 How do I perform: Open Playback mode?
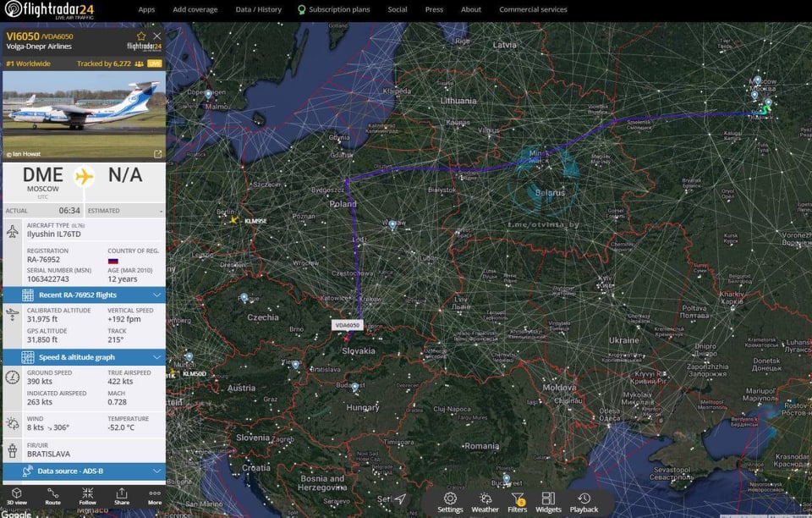(x=584, y=503)
